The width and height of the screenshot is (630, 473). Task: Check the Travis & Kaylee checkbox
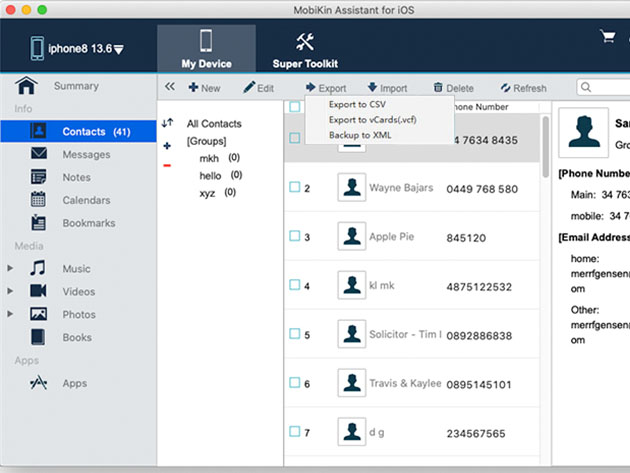coord(295,383)
